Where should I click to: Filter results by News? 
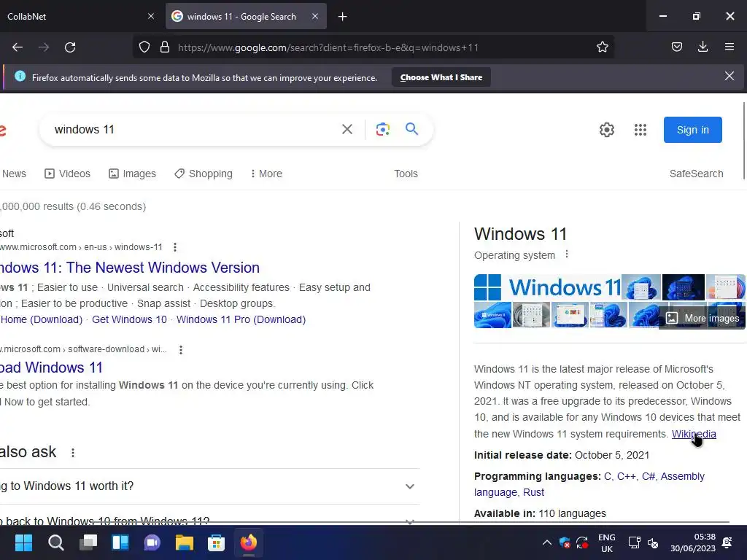14,174
